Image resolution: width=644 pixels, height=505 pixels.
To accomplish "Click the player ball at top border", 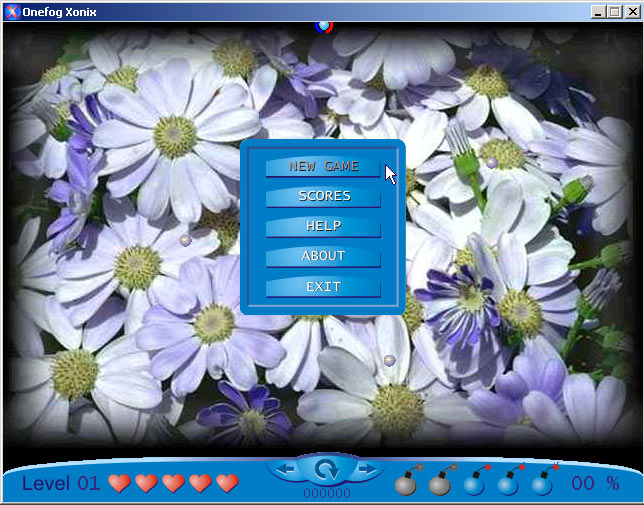I will [324, 26].
